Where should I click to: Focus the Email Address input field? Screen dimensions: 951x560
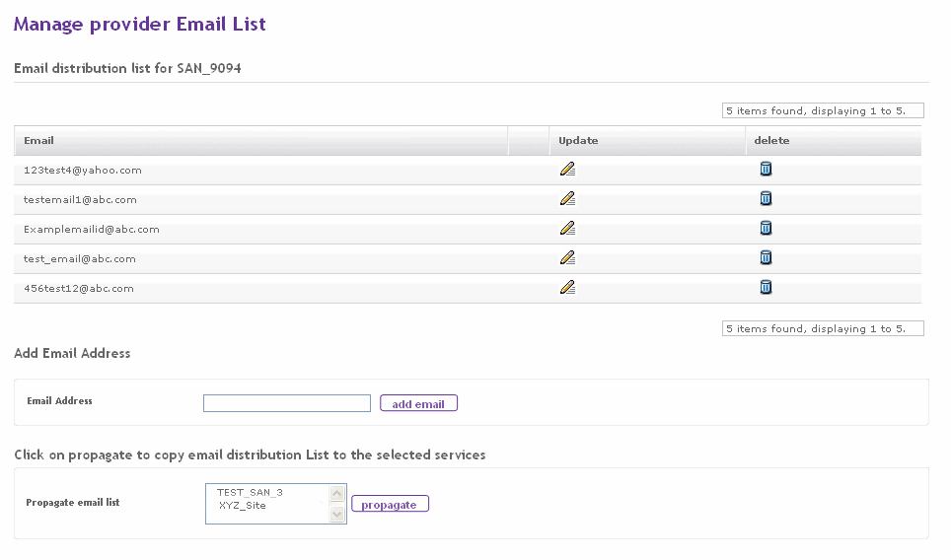coord(287,403)
